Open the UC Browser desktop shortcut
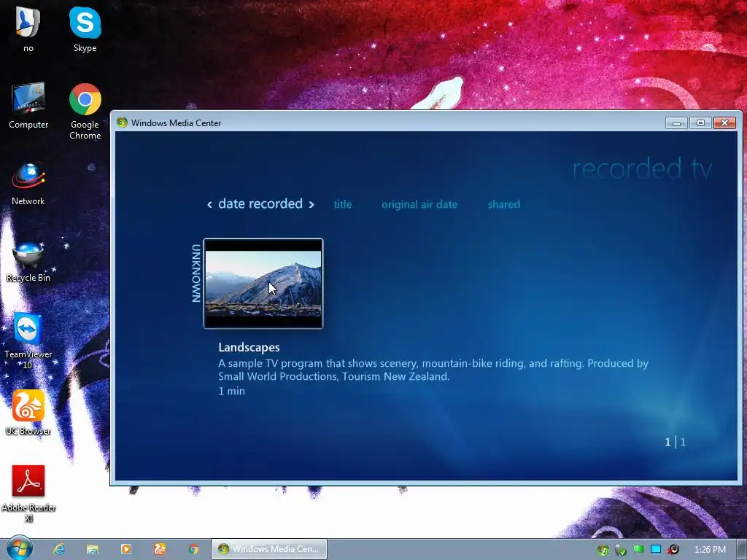The height and width of the screenshot is (560, 747). pyautogui.click(x=28, y=413)
